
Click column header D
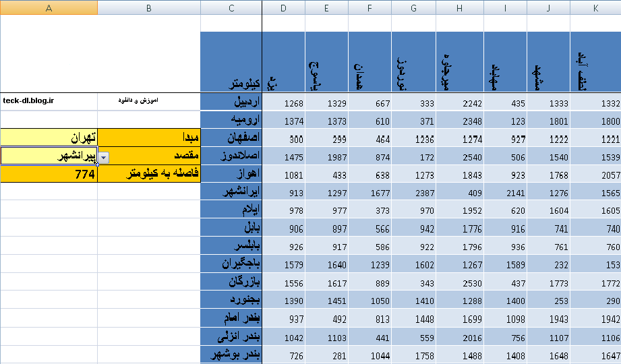tap(283, 7)
